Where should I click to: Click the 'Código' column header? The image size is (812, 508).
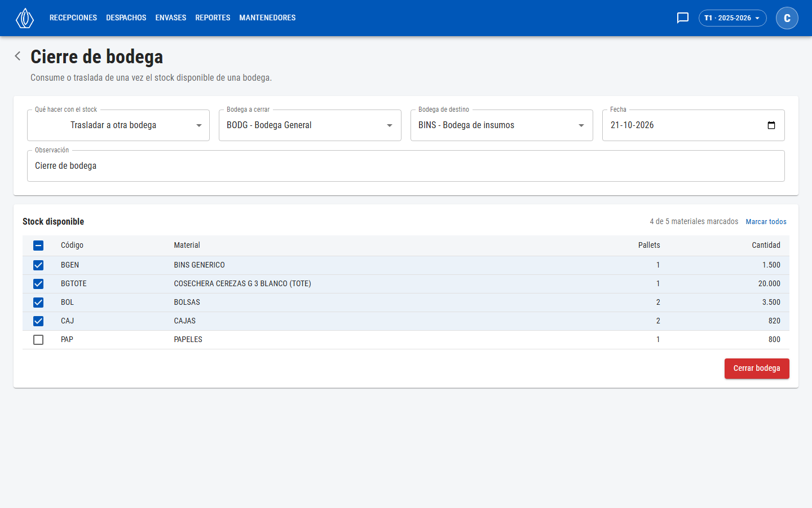point(72,246)
